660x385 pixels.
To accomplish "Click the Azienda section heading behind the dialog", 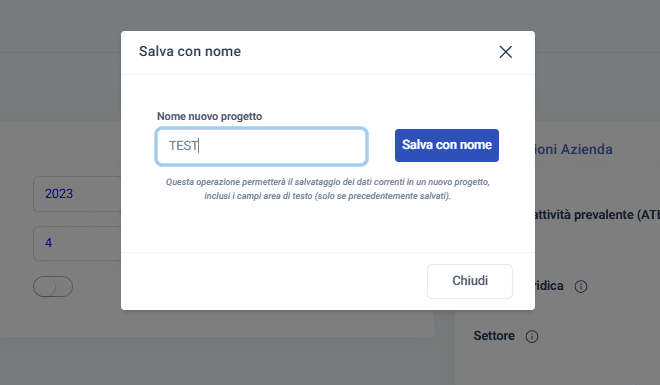I will pyautogui.click(x=574, y=149).
